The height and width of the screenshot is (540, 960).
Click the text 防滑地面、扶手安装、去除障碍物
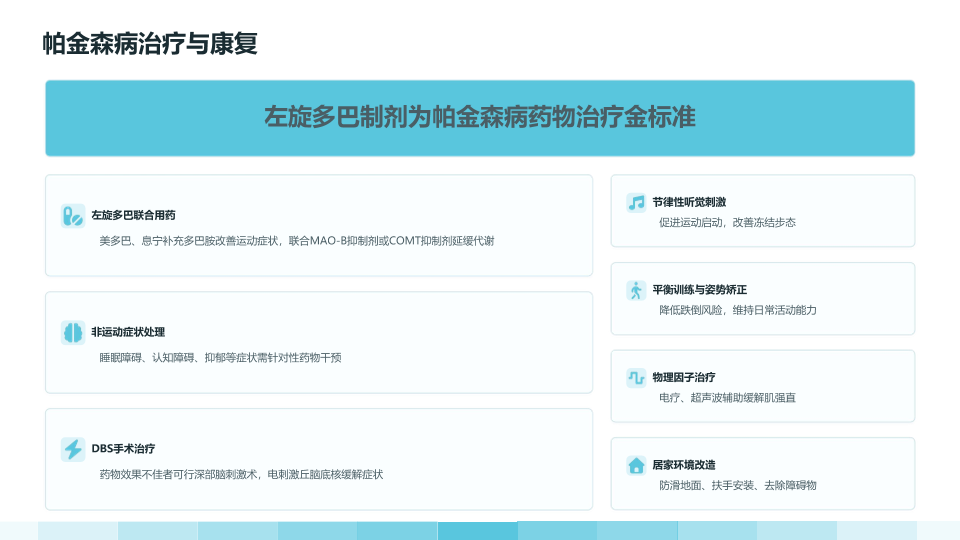[x=738, y=486]
